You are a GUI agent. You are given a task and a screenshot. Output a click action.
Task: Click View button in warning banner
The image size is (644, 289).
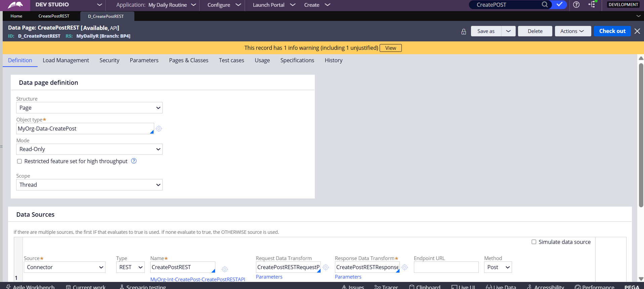click(x=390, y=48)
